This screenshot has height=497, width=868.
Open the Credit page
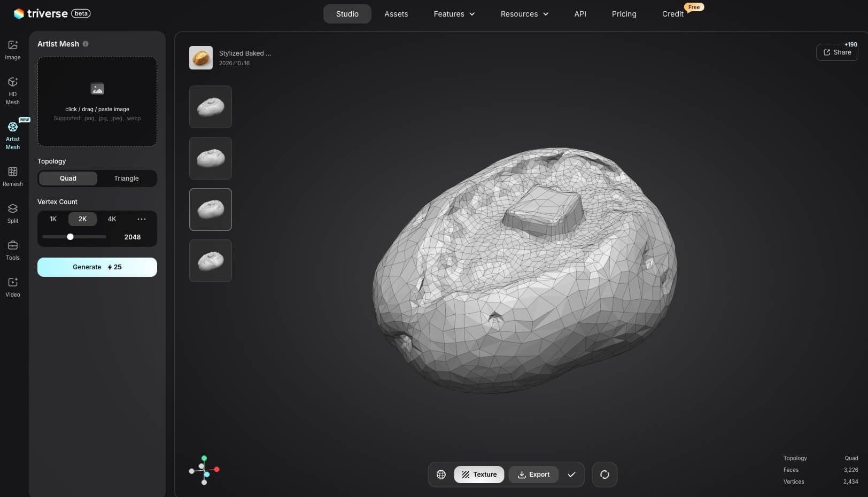(x=672, y=14)
